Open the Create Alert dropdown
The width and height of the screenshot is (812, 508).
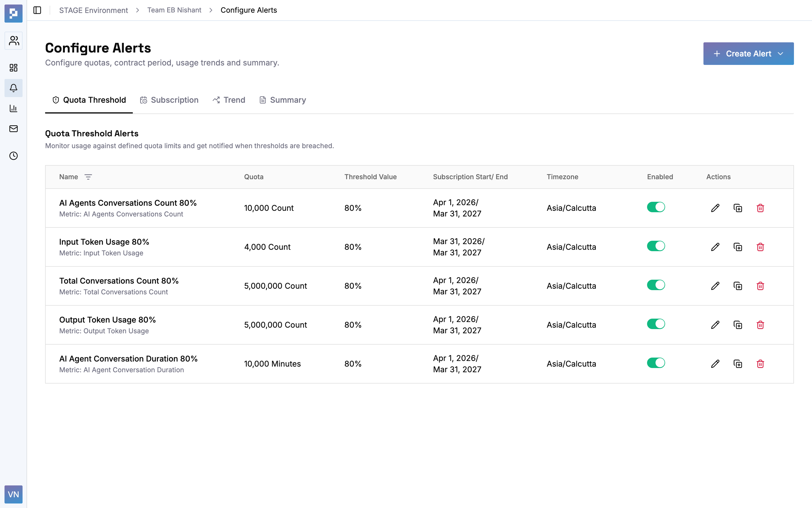click(x=748, y=53)
